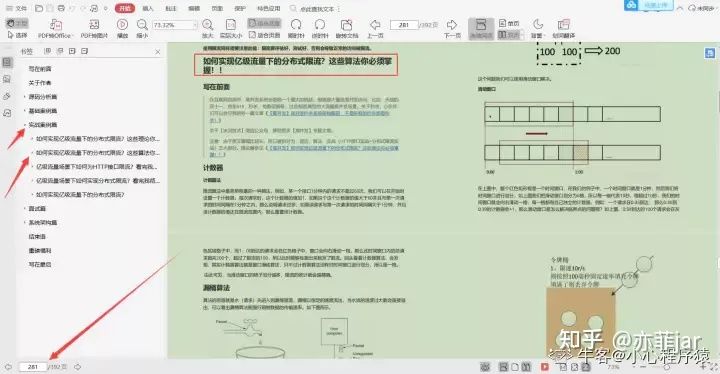Open the 背景 background color dropdown

pos(537,28)
